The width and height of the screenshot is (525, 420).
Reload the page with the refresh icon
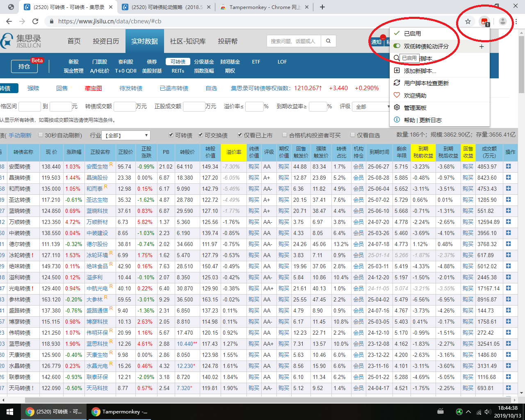click(x=35, y=21)
